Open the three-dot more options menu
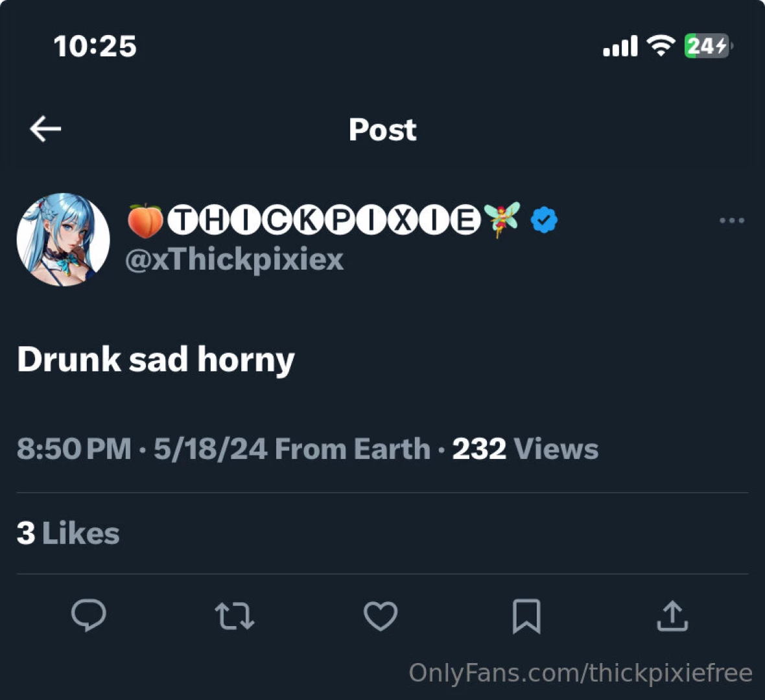Screen dimensions: 765x700 point(731,220)
